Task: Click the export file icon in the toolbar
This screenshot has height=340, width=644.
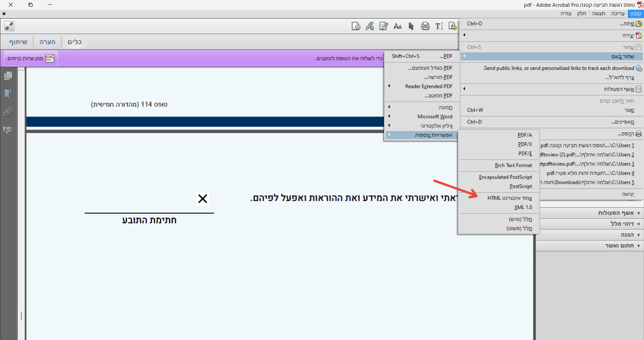Action: (453, 26)
